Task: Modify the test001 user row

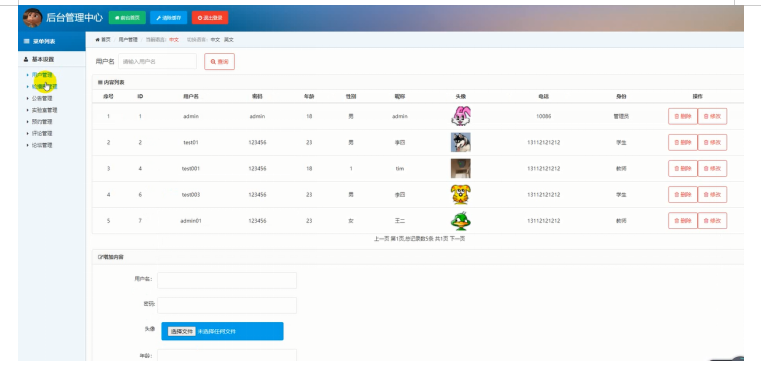Action: 712,169
